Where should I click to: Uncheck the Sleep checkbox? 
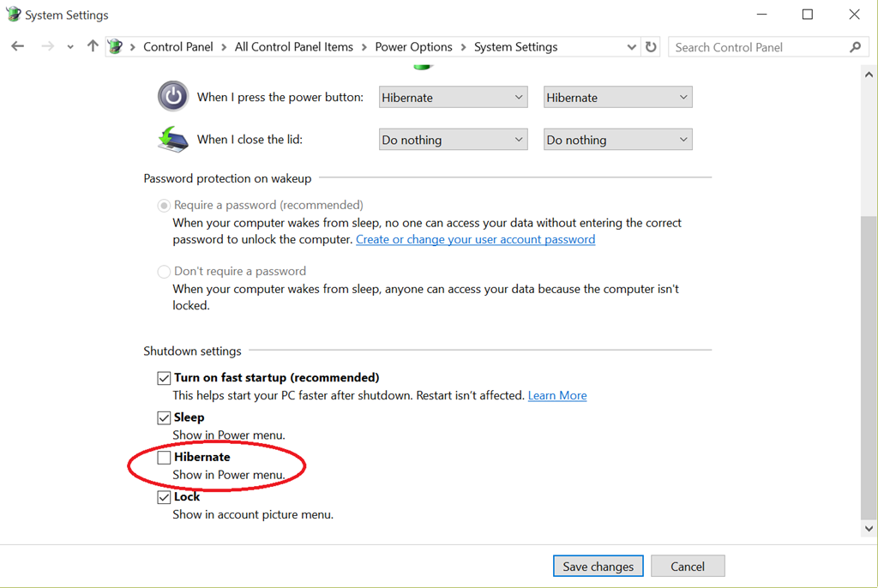164,418
